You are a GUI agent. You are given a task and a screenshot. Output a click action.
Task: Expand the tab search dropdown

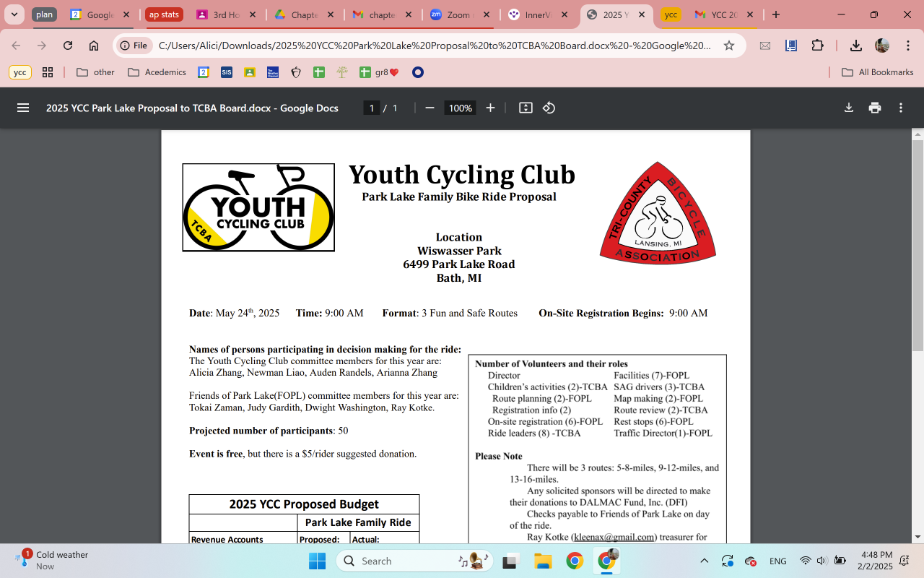pos(14,14)
